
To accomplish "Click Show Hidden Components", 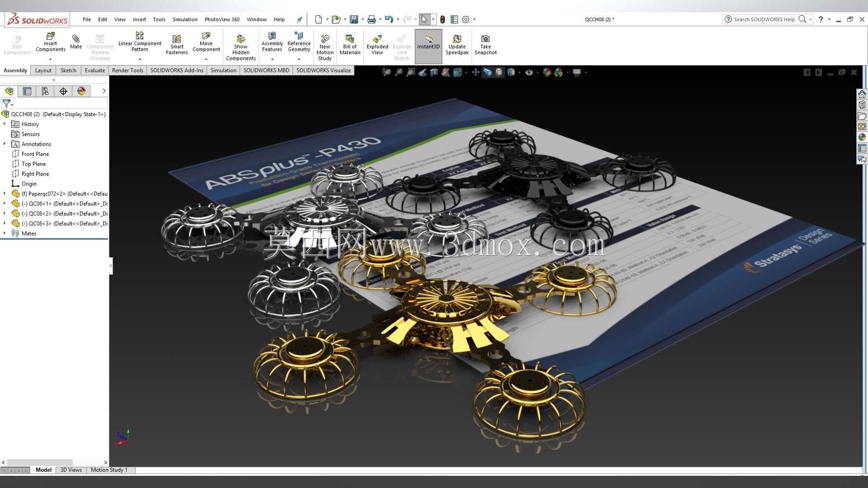I will [241, 47].
